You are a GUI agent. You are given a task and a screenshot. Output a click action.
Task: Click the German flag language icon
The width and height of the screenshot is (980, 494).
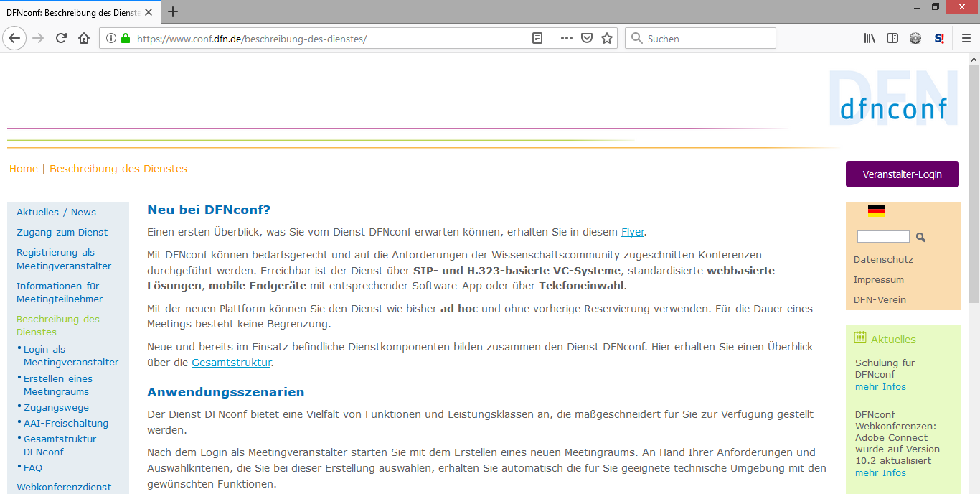[x=876, y=211]
